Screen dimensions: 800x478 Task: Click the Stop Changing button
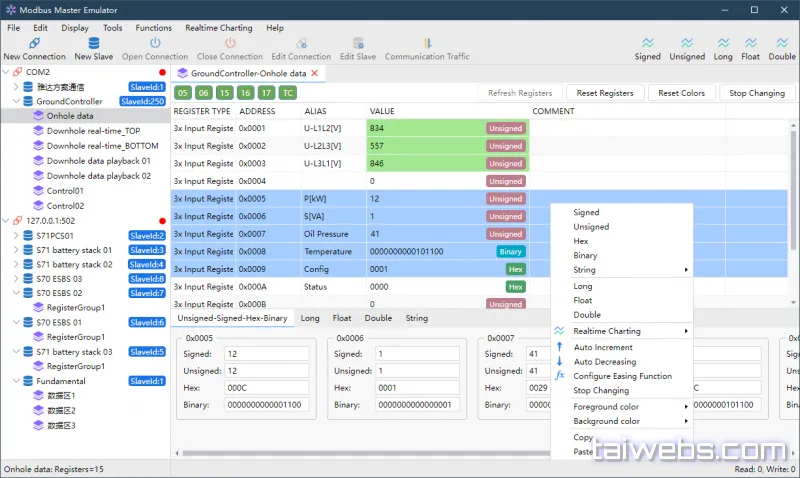tap(757, 93)
